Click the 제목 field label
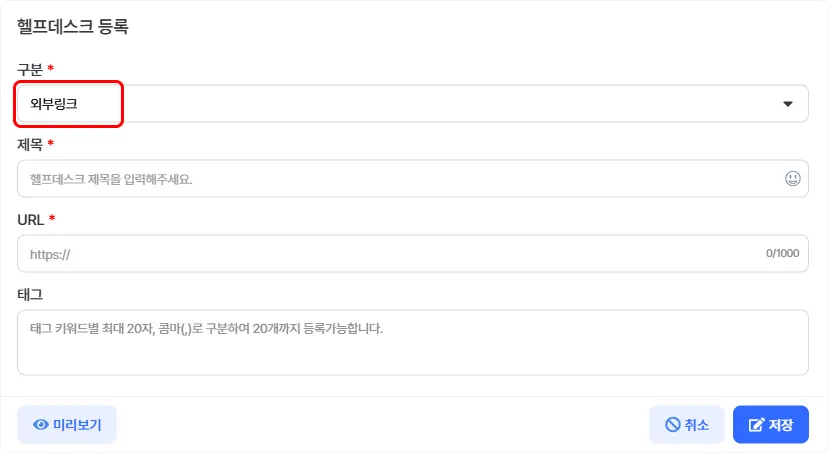 click(30, 144)
